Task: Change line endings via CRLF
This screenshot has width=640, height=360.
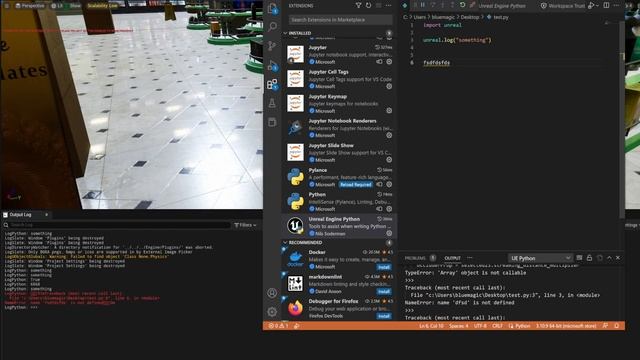Action: [x=497, y=326]
